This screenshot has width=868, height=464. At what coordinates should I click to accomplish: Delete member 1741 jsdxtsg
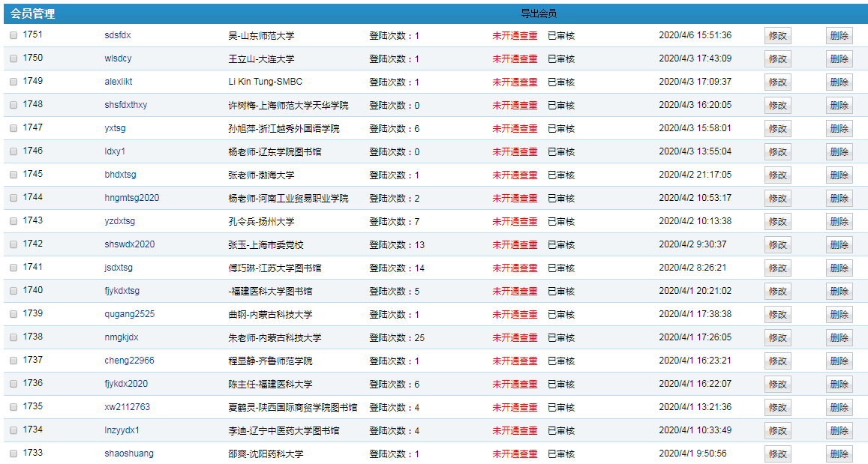(x=839, y=268)
